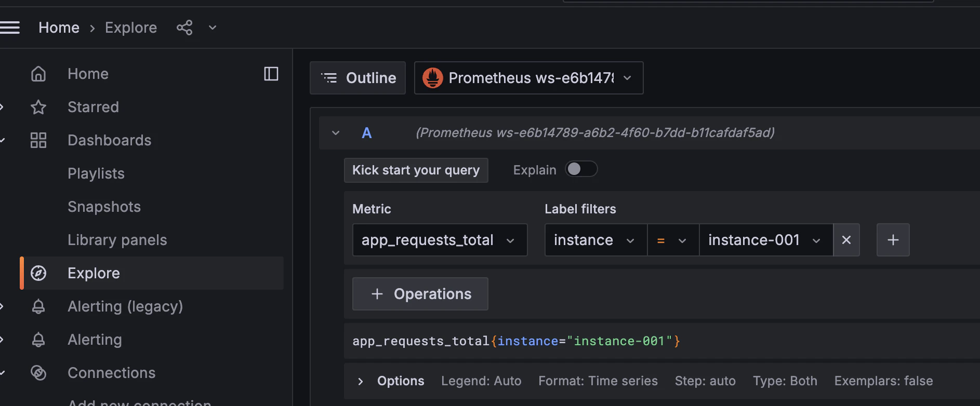Viewport: 980px width, 406px height.
Task: Click the Starred star icon
Action: pos(38,107)
